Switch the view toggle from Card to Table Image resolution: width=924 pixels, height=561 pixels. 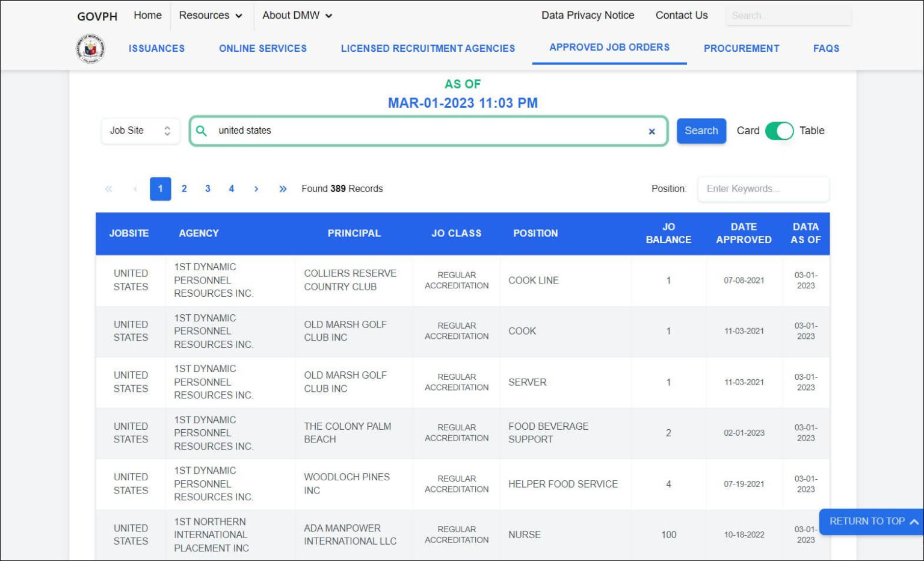(x=780, y=131)
